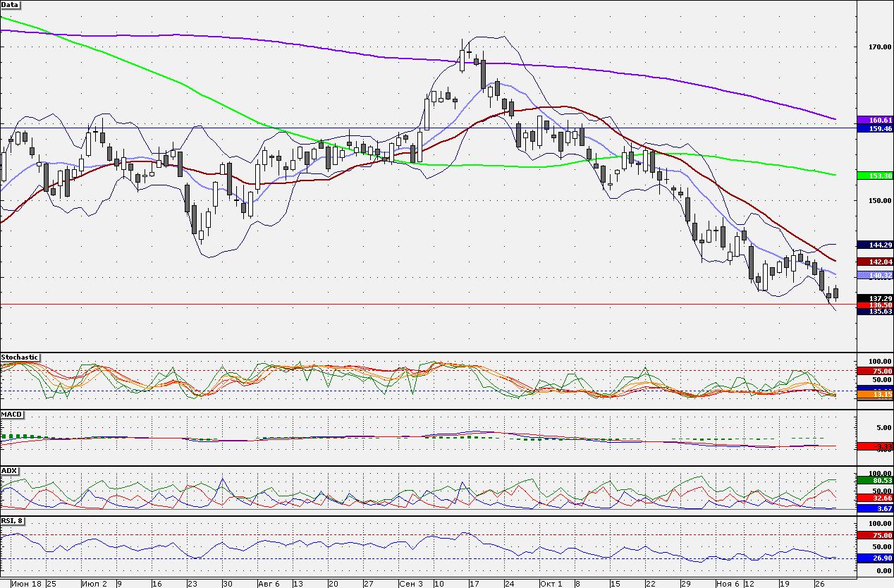Viewport: 894px width, 588px height.
Task: Click the black 137.29 last price tag
Action: [x=874, y=298]
